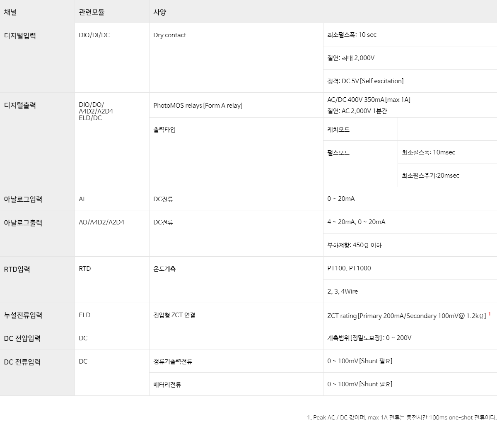
Task: Click the red footnote 1 superscript
Action: pos(490,314)
